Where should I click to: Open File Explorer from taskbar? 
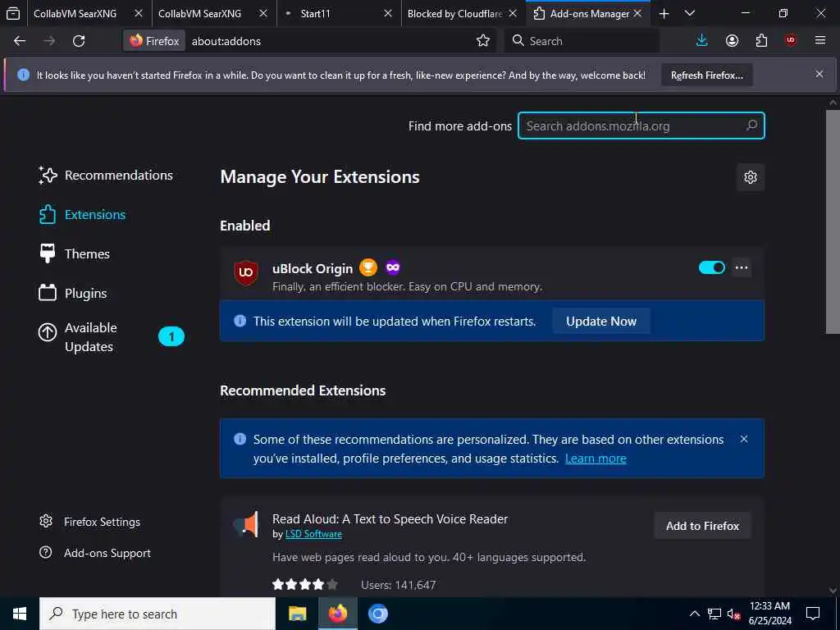click(x=297, y=614)
